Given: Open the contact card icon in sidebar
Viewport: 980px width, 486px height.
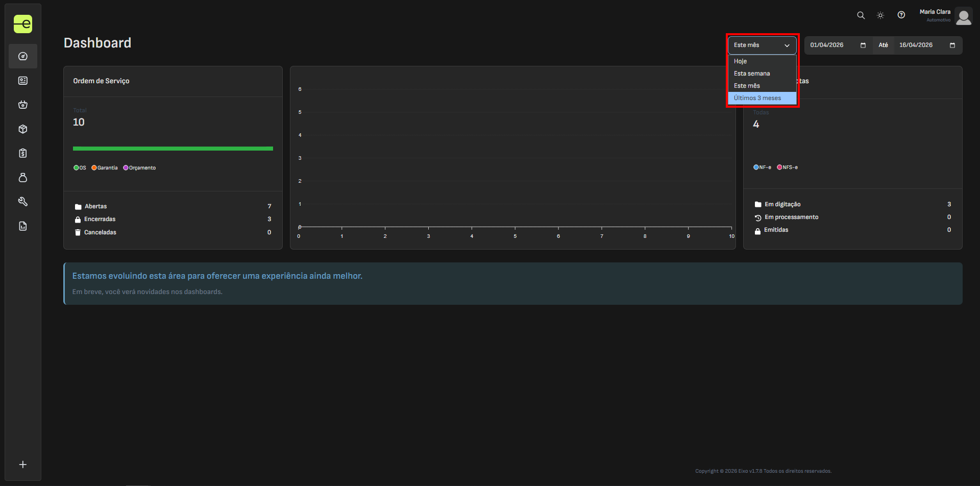Looking at the screenshot, I should pos(23,81).
